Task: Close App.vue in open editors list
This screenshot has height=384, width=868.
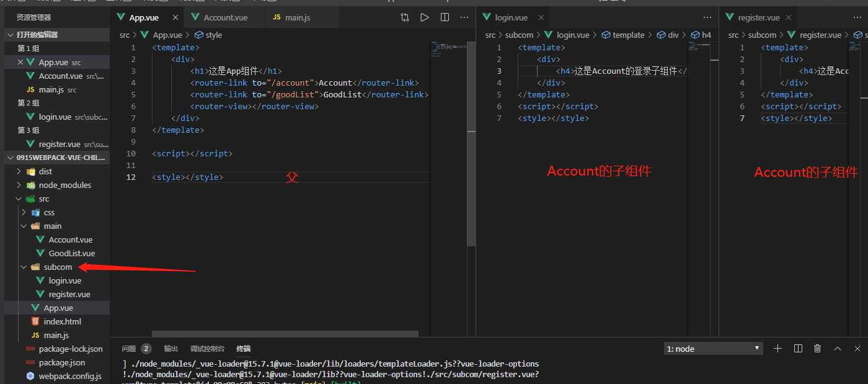Action: (20, 62)
